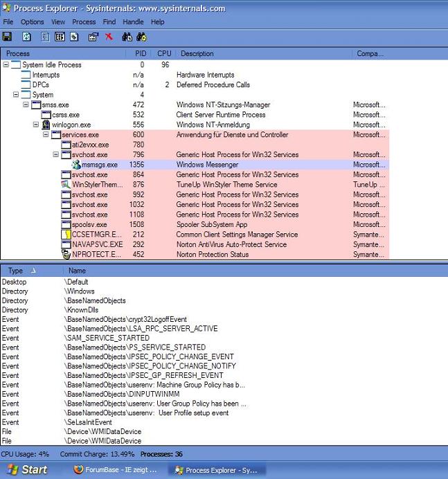Collapse the services.exe tree node

46,134
